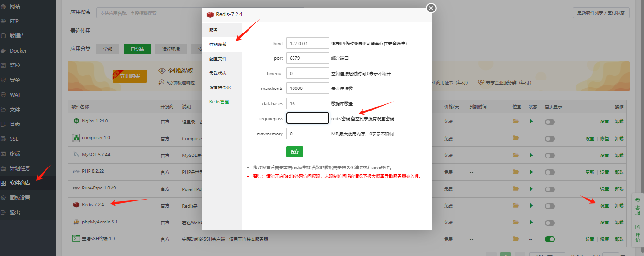644x256 pixels.
Task: Filter apps by 运行环境 category
Action: [171, 49]
